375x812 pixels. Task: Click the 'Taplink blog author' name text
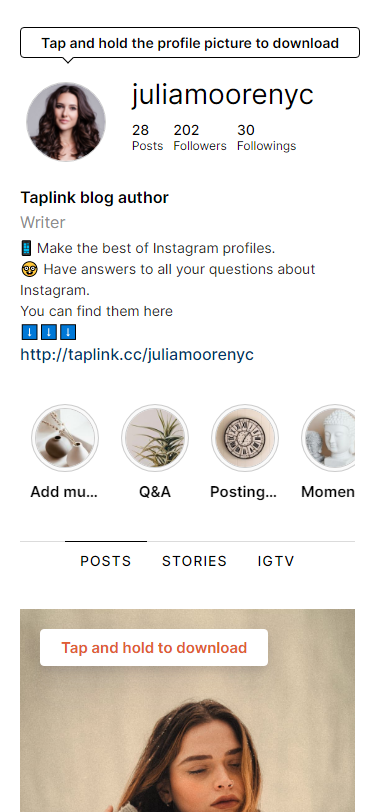tap(94, 198)
